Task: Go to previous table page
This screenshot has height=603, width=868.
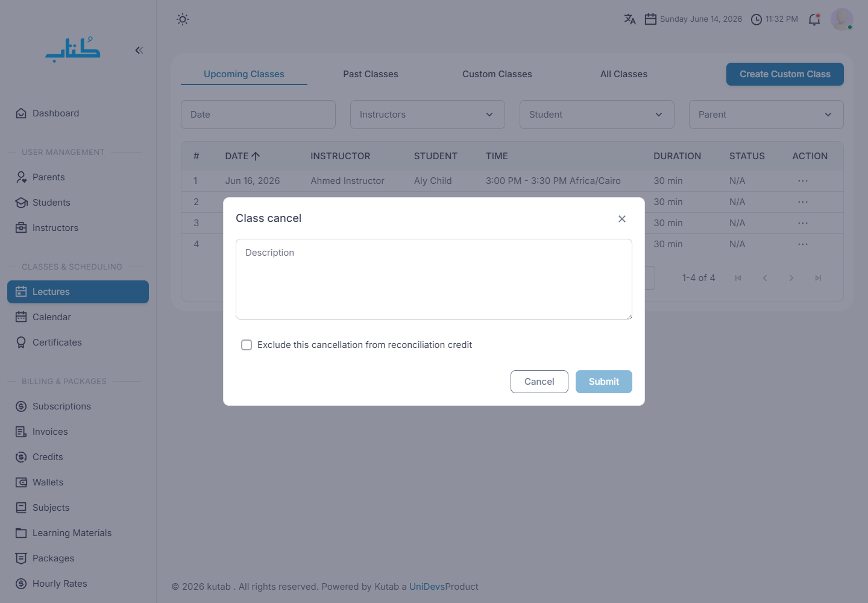Action: (765, 278)
